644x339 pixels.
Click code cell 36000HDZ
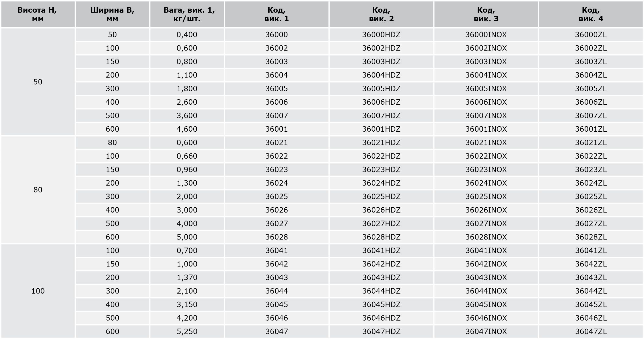[381, 35]
